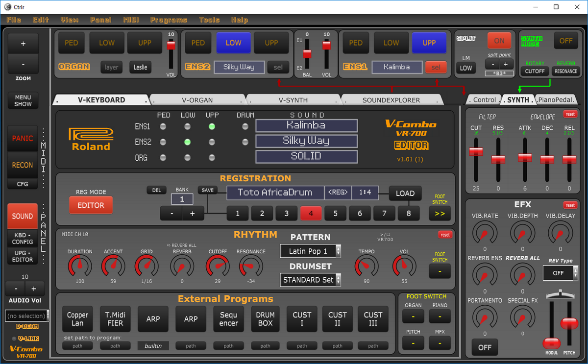Click the red PANIC button
The image size is (588, 364).
23,139
